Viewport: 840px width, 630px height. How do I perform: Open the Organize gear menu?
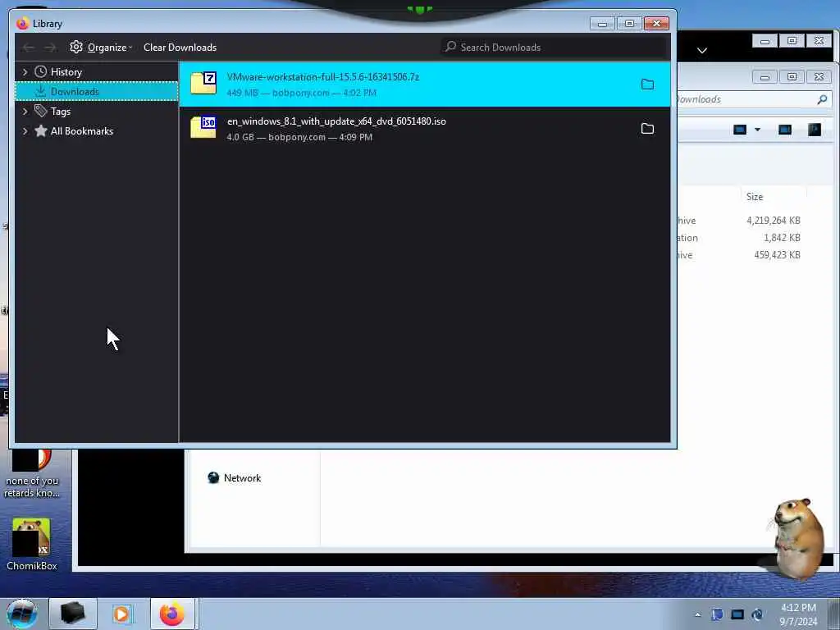click(x=101, y=47)
